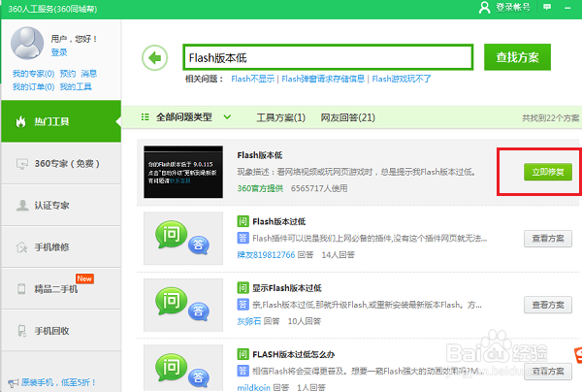
Task: Click 查看方案 for 显示Flash版本过低
Action: pos(548,305)
